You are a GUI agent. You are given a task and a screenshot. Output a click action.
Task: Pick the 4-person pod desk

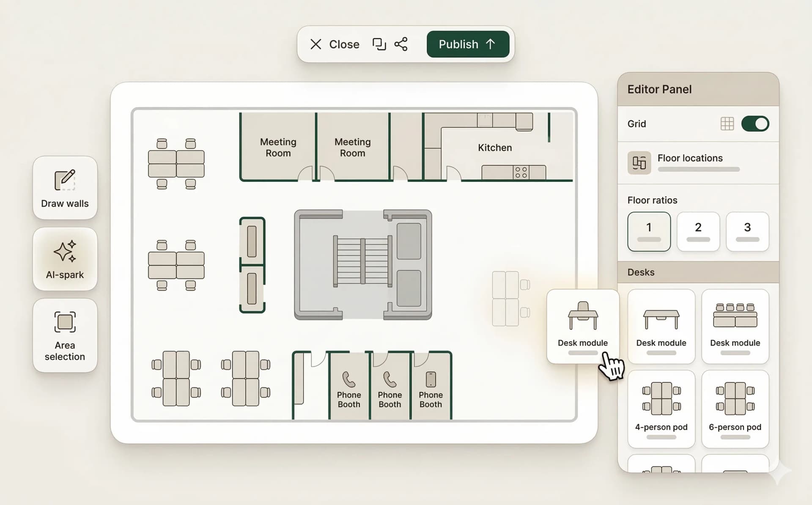coord(661,409)
